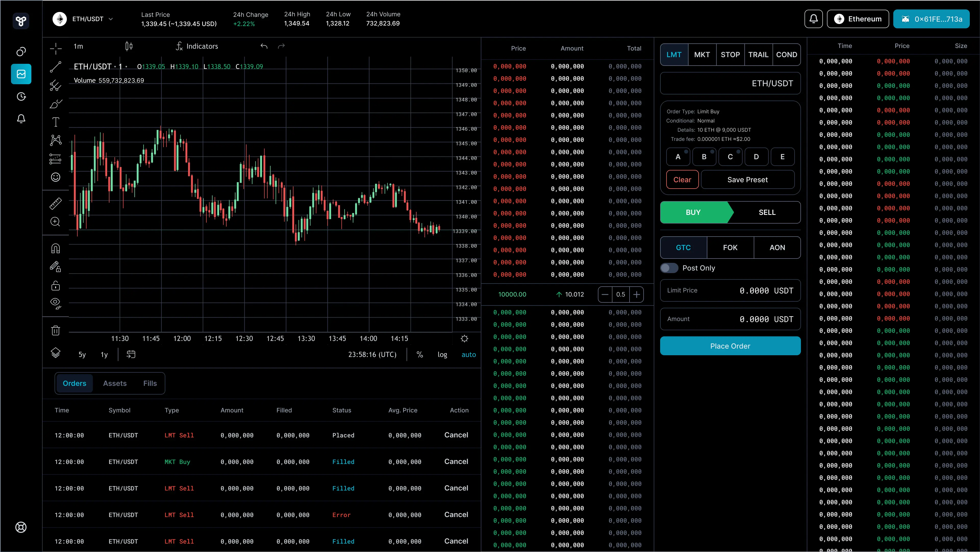Open the emoji sticker tool
Viewport: 980px width, 552px height.
56,177
